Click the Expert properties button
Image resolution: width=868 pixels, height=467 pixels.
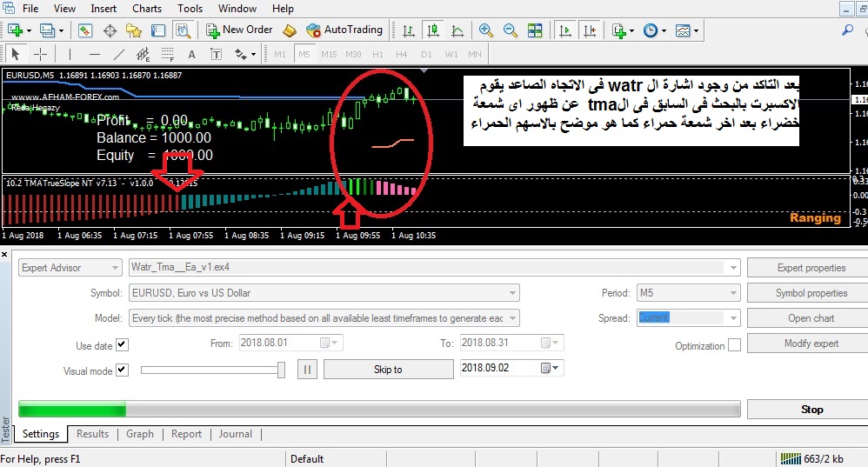click(x=811, y=268)
